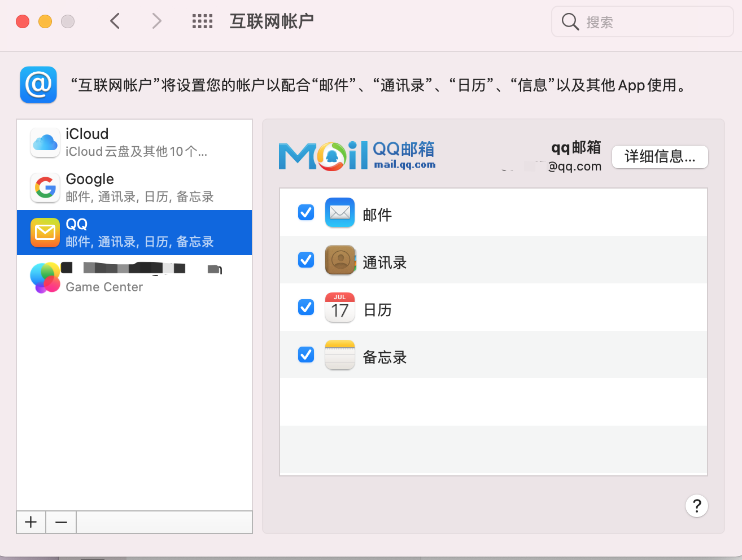Disable the 通讯录 checkbox

click(x=306, y=260)
